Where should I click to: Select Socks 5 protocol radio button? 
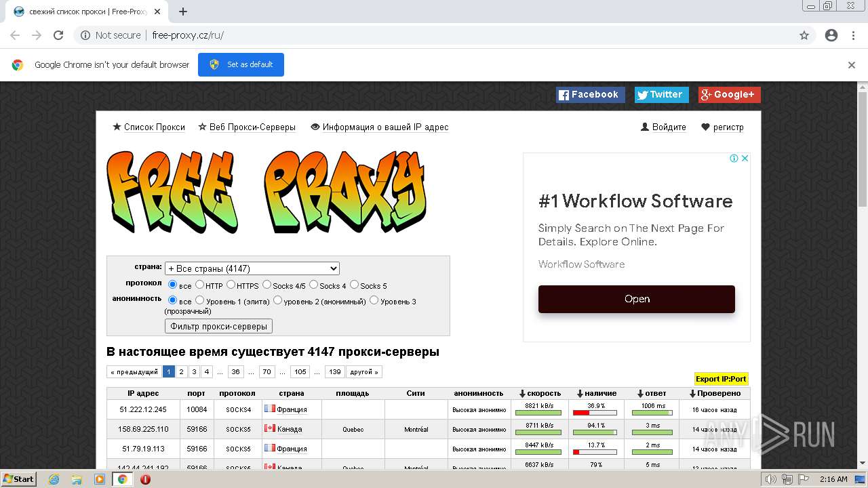[x=354, y=285]
